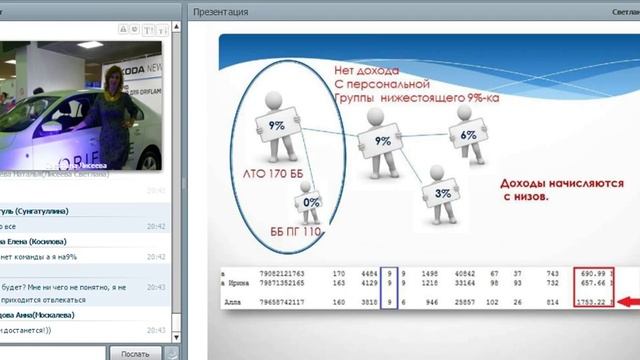Click slide text 'С персональной'
The width and height of the screenshot is (640, 360).
382,84
